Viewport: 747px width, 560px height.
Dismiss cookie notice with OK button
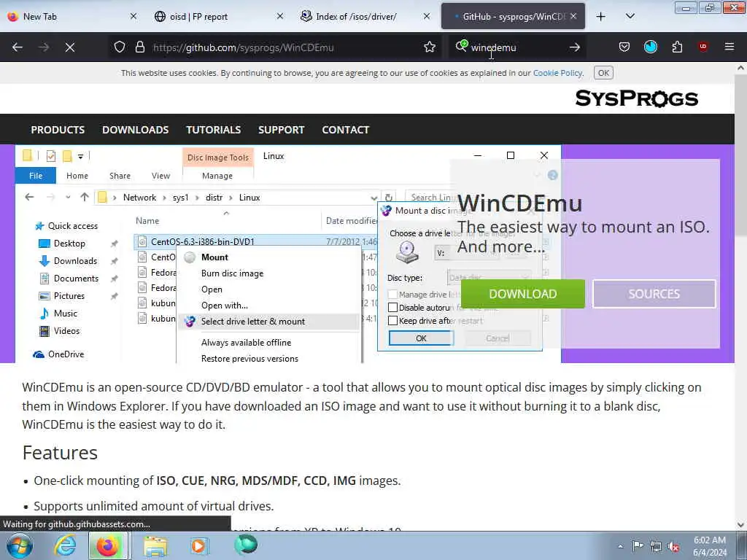(x=603, y=73)
